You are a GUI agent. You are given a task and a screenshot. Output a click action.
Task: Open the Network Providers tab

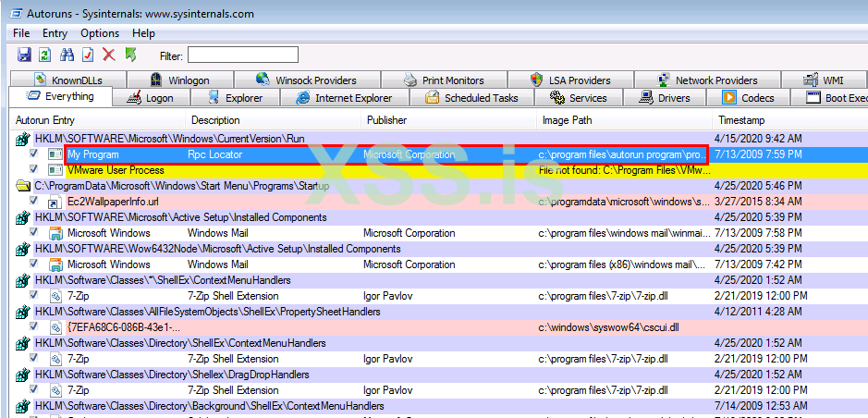(707, 80)
